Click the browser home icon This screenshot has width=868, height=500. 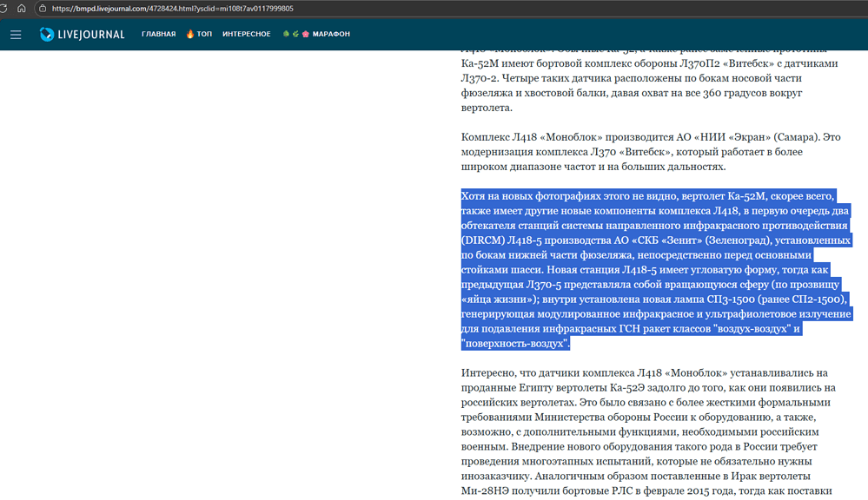22,9
